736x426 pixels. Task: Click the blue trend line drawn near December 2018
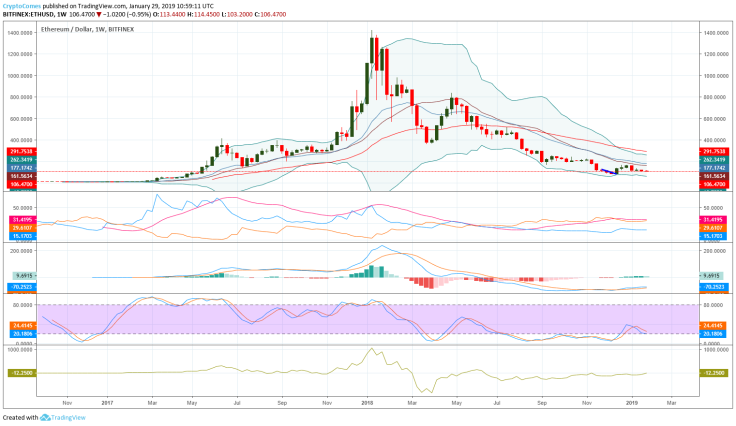pos(609,172)
